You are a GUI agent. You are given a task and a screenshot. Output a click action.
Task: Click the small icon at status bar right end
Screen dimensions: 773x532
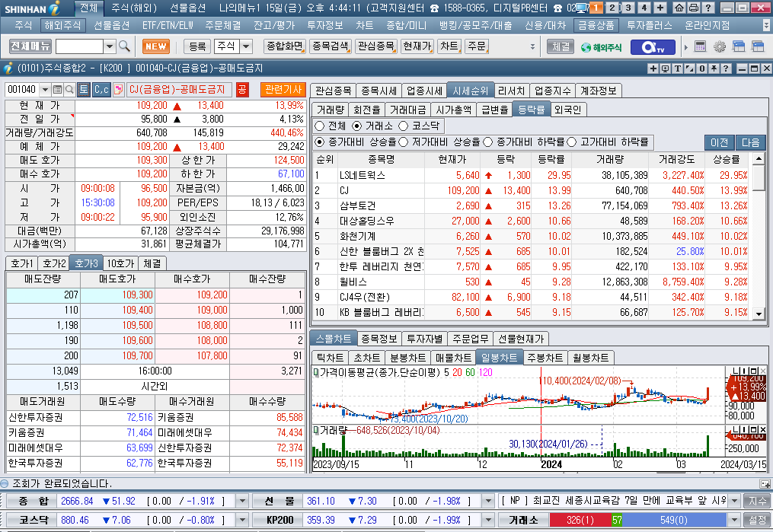pyautogui.click(x=765, y=484)
